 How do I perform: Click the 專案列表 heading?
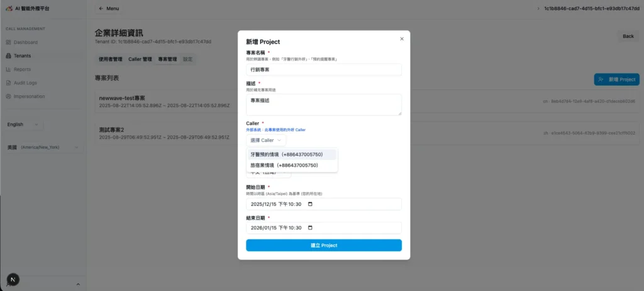[107, 78]
